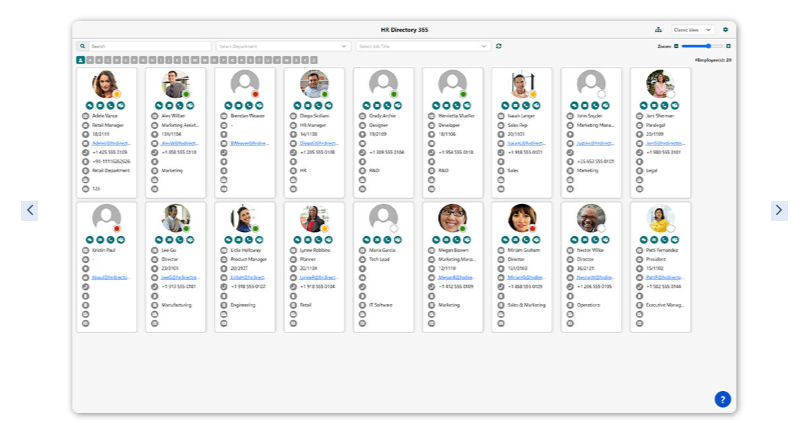Click the mail icon on Alex Wilber's card
Image resolution: width=803 pixels, height=423 pixels.
pyautogui.click(x=169, y=105)
